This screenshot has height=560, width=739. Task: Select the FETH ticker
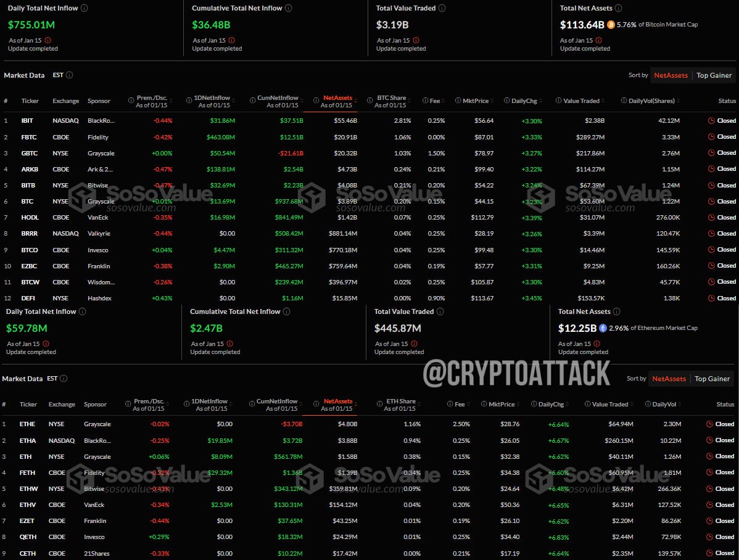pos(27,473)
